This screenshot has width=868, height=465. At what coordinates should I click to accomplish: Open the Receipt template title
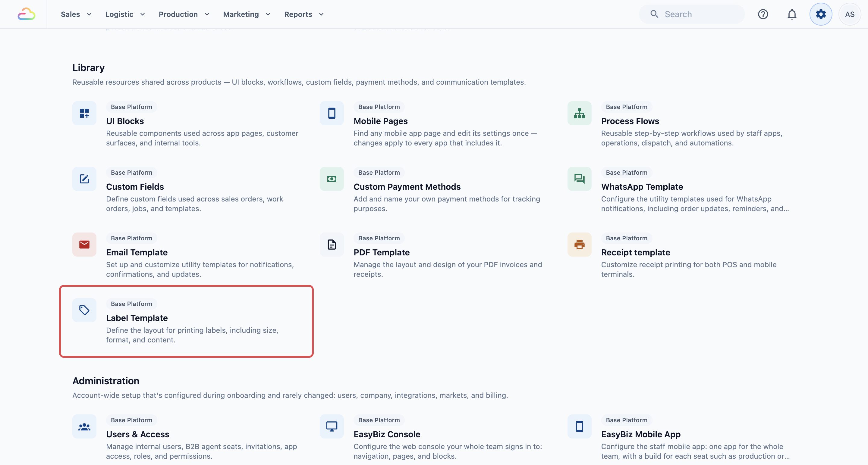(x=636, y=253)
